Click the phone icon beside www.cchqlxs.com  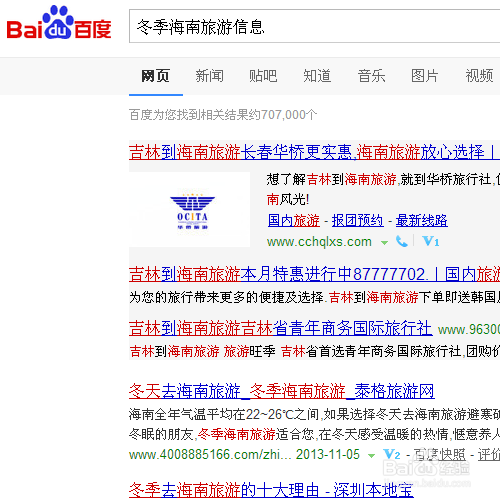click(402, 241)
